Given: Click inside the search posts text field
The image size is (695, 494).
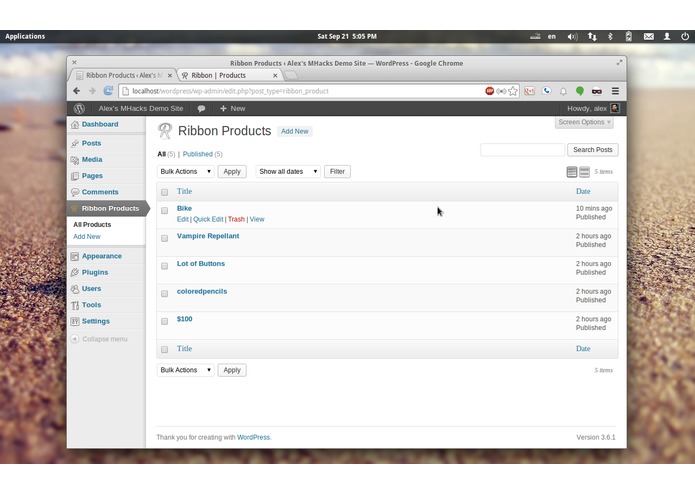Looking at the screenshot, I should [523, 150].
